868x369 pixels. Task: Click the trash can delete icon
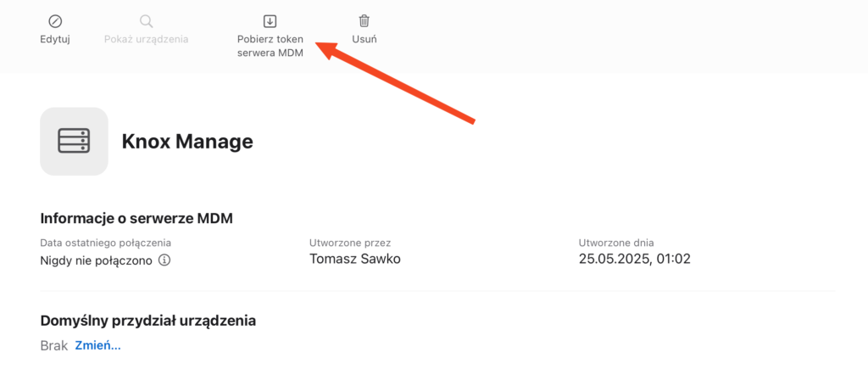tap(364, 21)
